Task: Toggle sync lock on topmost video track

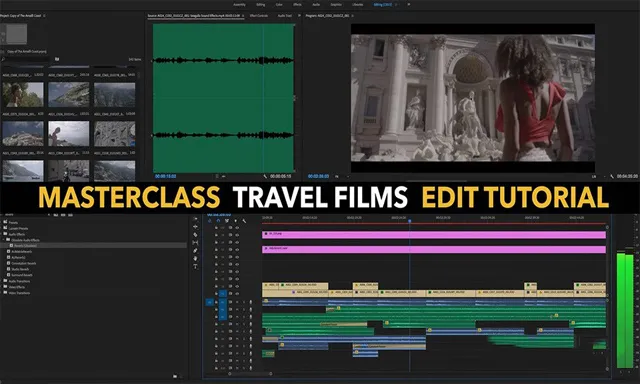Action: tap(230, 228)
